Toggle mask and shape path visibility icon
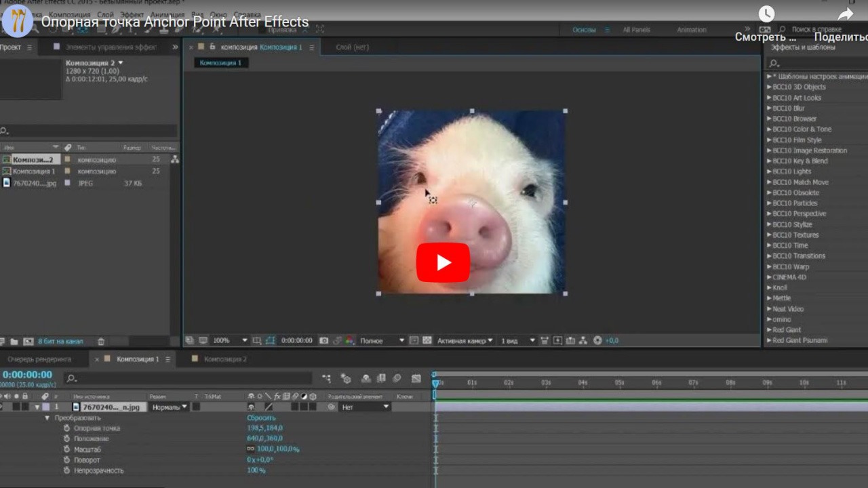This screenshot has height=488, width=868. [270, 340]
